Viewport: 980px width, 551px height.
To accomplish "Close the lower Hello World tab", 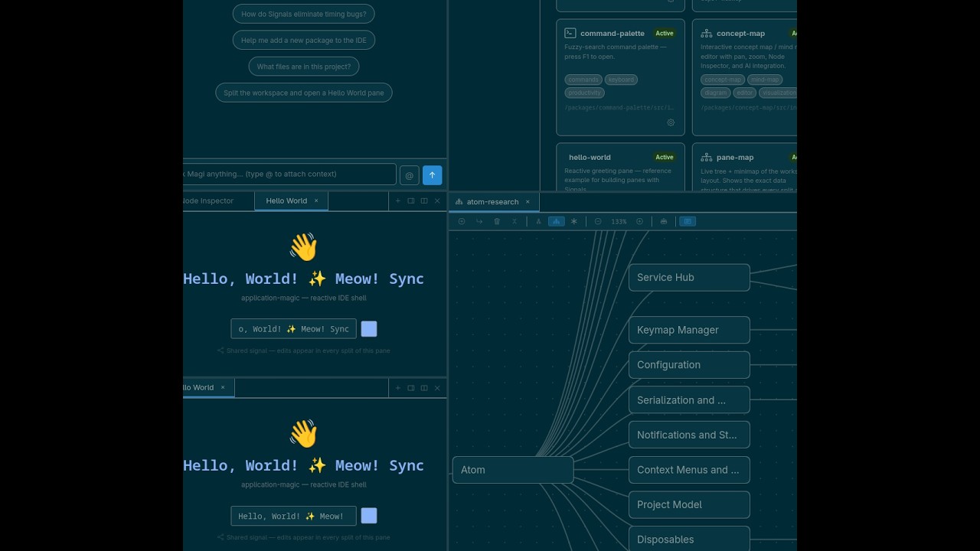I will point(223,387).
